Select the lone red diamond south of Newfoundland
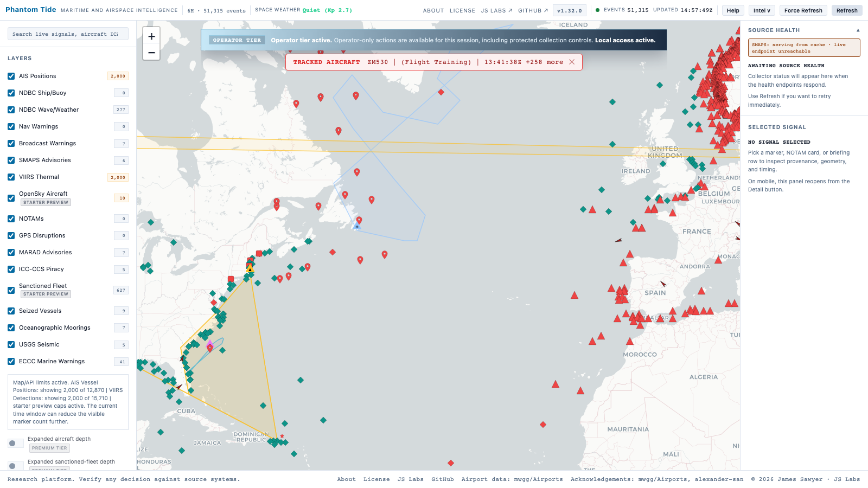 (x=333, y=252)
